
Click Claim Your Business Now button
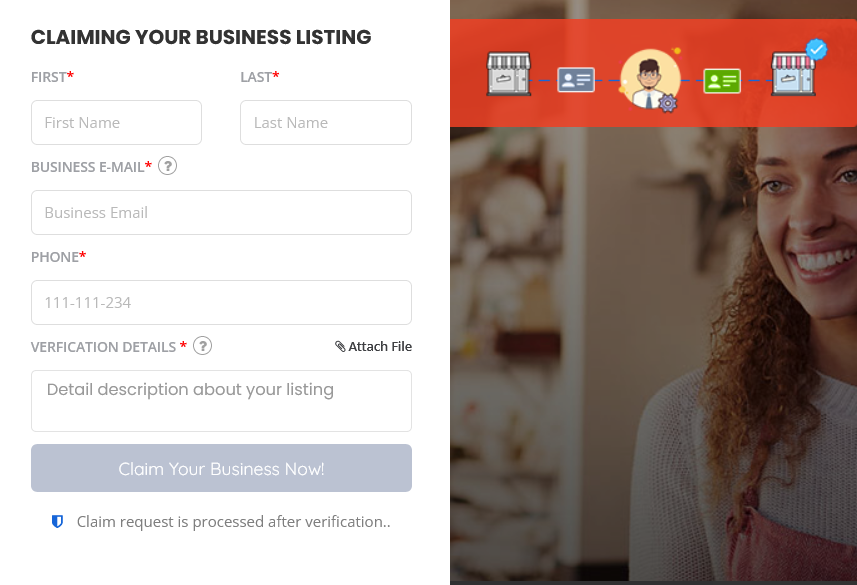pyautogui.click(x=221, y=468)
